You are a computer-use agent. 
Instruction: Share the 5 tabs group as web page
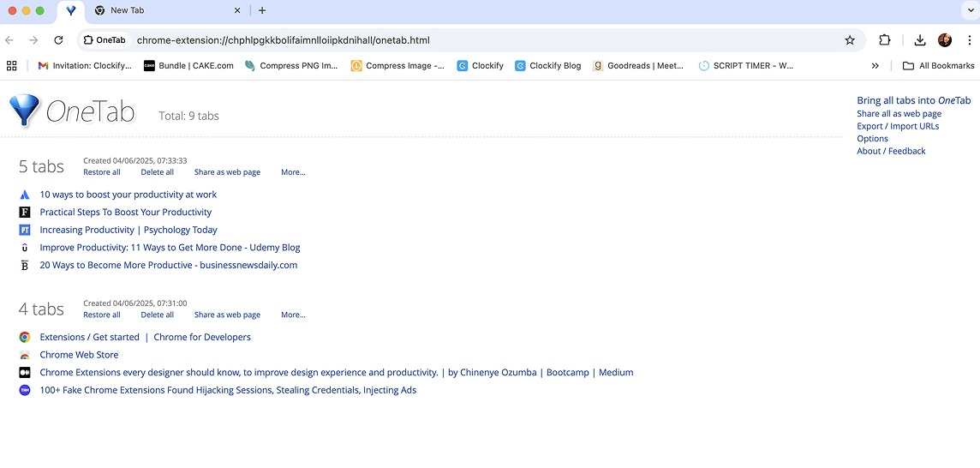(228, 172)
